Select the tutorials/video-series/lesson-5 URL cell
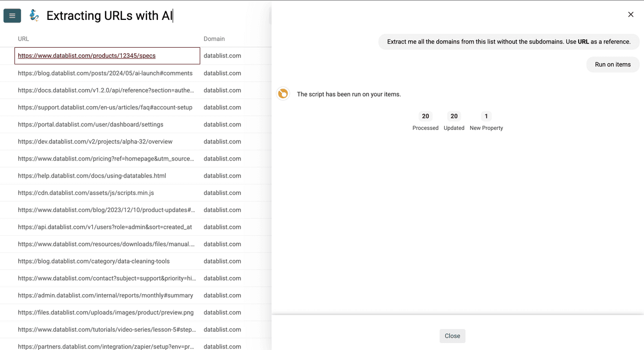This screenshot has width=644, height=350. click(107, 330)
